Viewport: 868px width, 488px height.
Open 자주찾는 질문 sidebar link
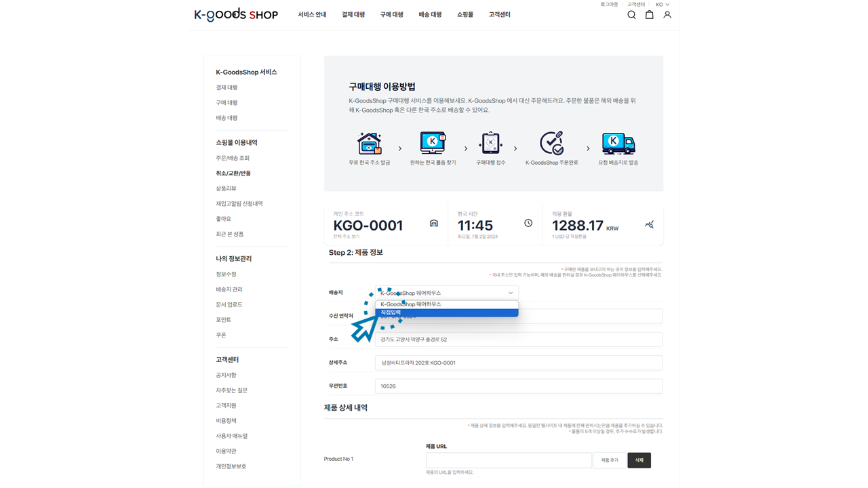[232, 390]
